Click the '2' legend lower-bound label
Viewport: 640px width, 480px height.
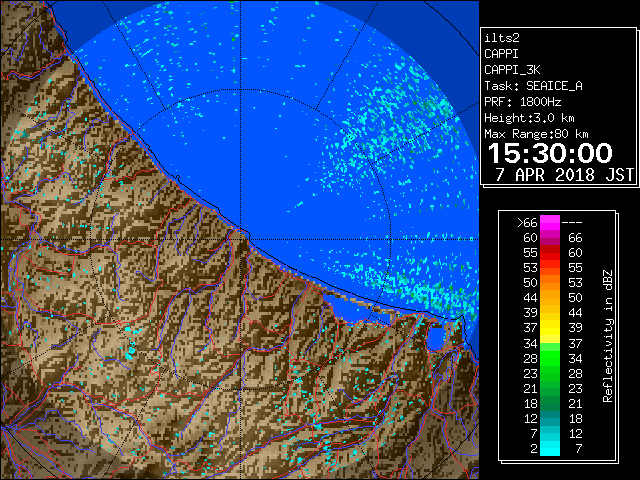pyautogui.click(x=534, y=449)
